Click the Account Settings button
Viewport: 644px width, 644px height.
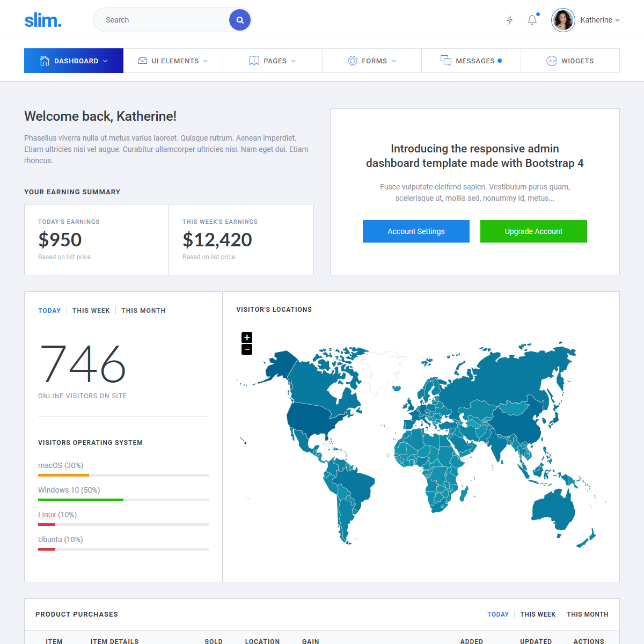coord(416,231)
